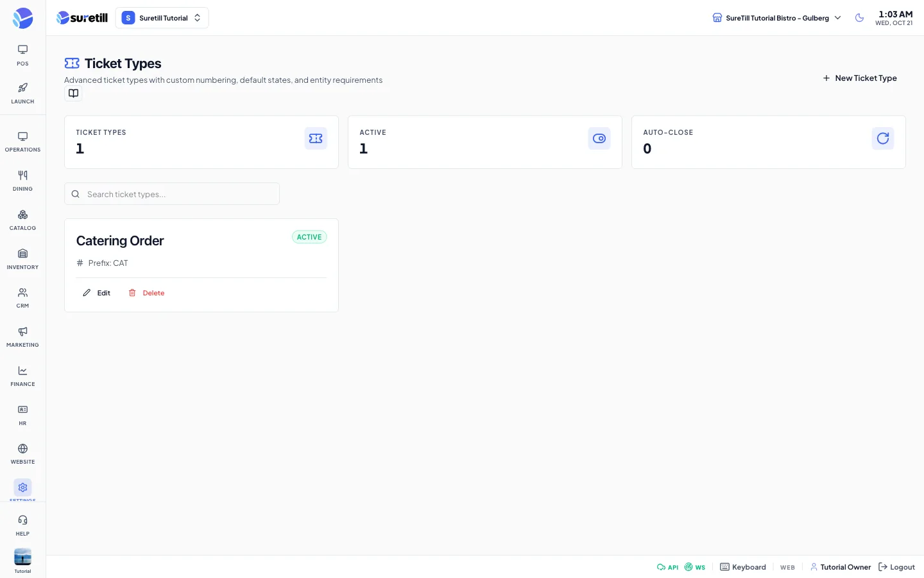
Task: Edit the Catering Order ticket type
Action: tap(97, 293)
